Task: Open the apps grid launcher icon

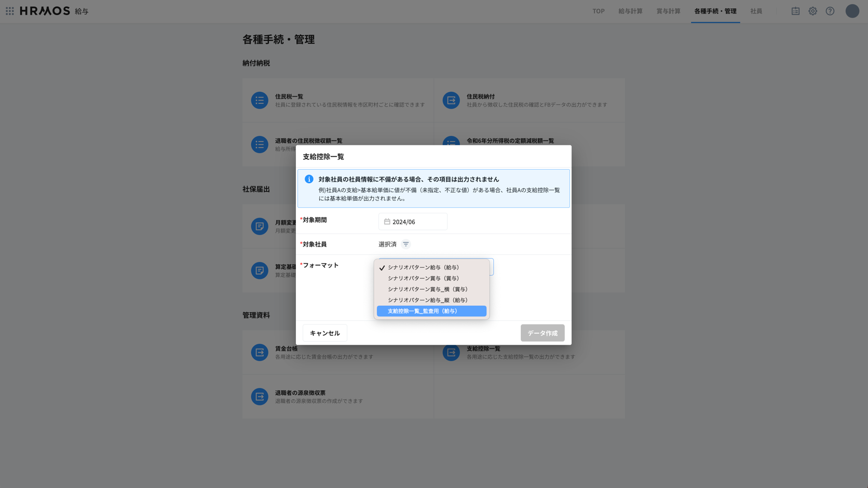Action: click(x=10, y=11)
